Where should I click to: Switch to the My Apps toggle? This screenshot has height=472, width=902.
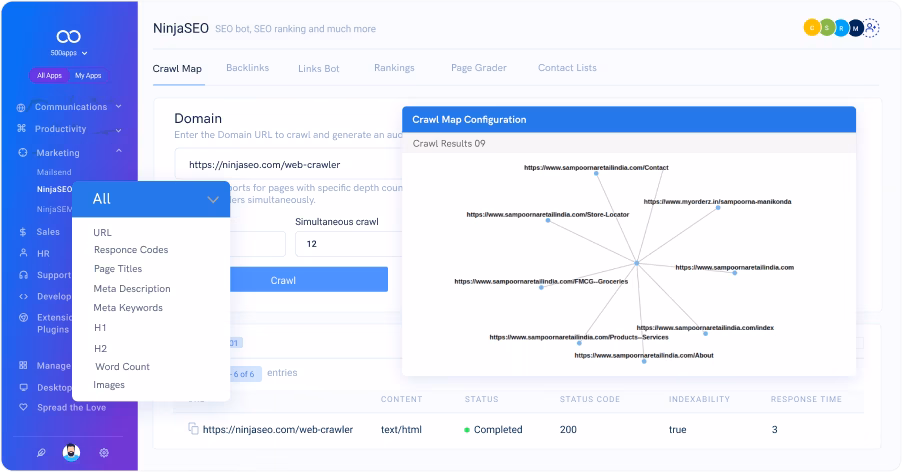tap(87, 75)
